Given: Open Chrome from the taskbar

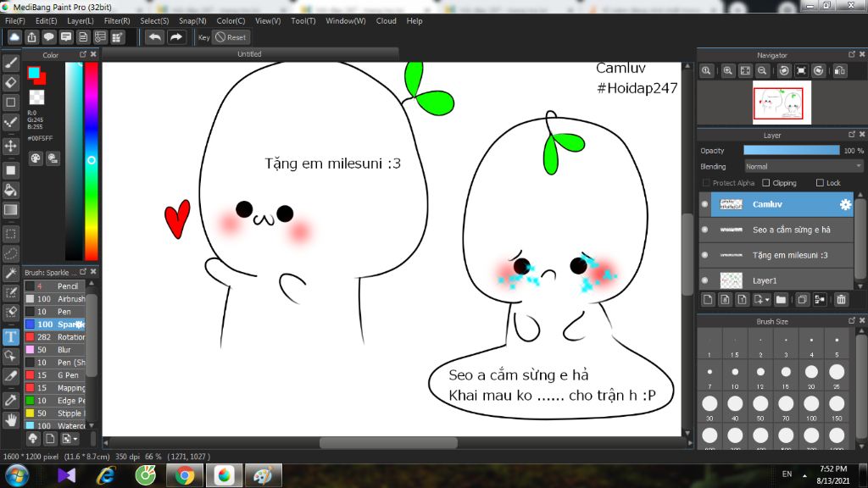Looking at the screenshot, I should (185, 476).
